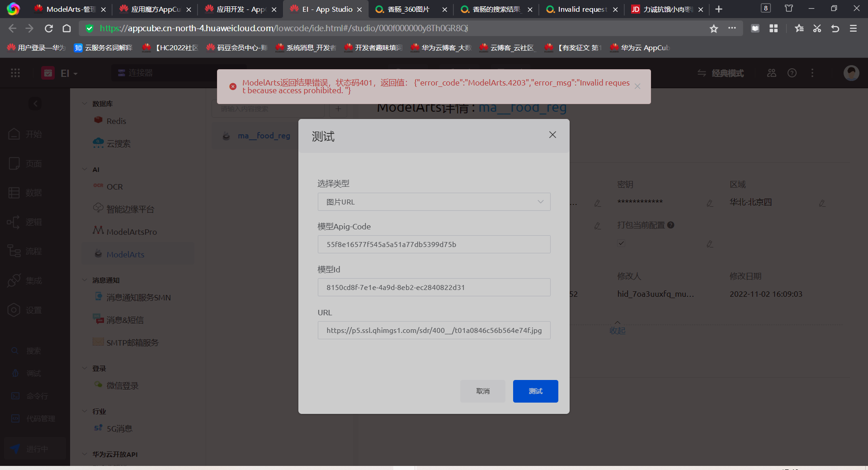Image resolution: width=868 pixels, height=470 pixels.
Task: Open 命令行 in the sidebar
Action: [x=30, y=396]
